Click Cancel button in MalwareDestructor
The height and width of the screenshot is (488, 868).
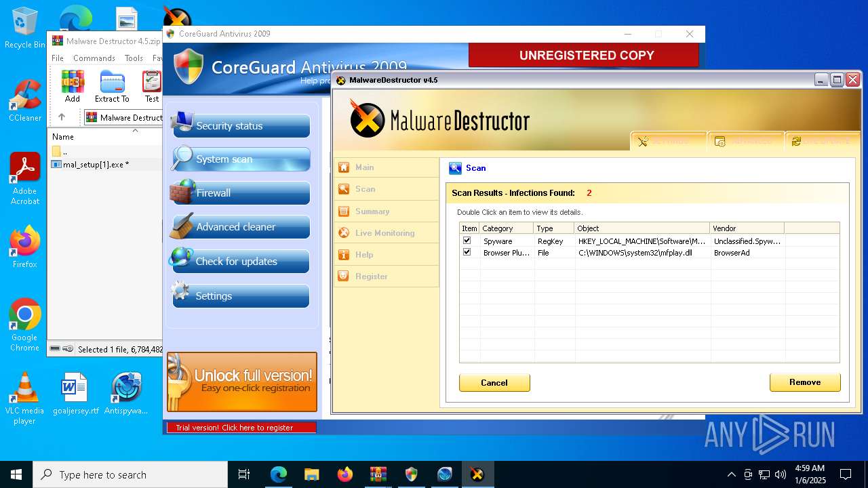click(x=494, y=383)
